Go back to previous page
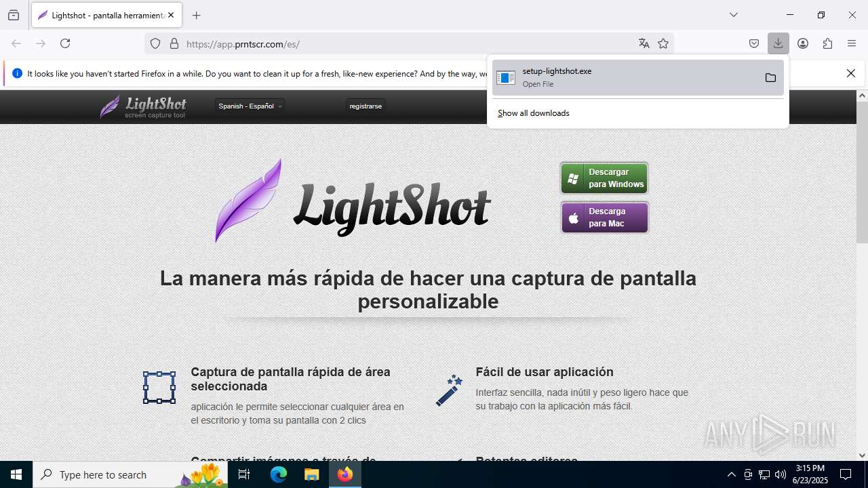The width and height of the screenshot is (868, 488). pyautogui.click(x=16, y=43)
